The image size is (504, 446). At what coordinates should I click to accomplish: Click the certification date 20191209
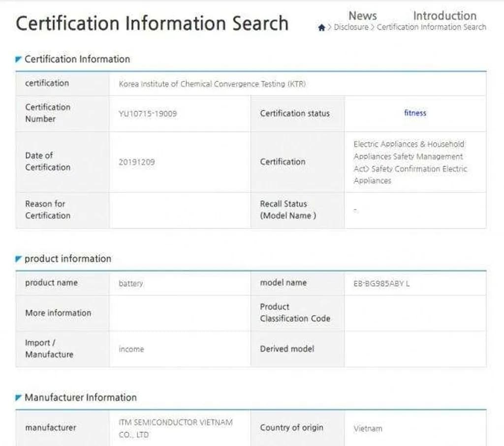click(137, 162)
